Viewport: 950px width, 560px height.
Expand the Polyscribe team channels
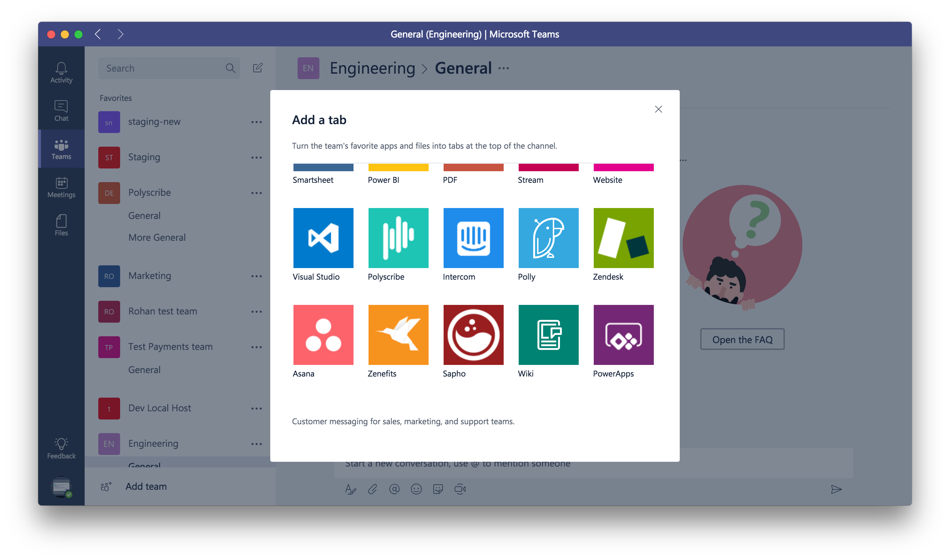pyautogui.click(x=149, y=192)
